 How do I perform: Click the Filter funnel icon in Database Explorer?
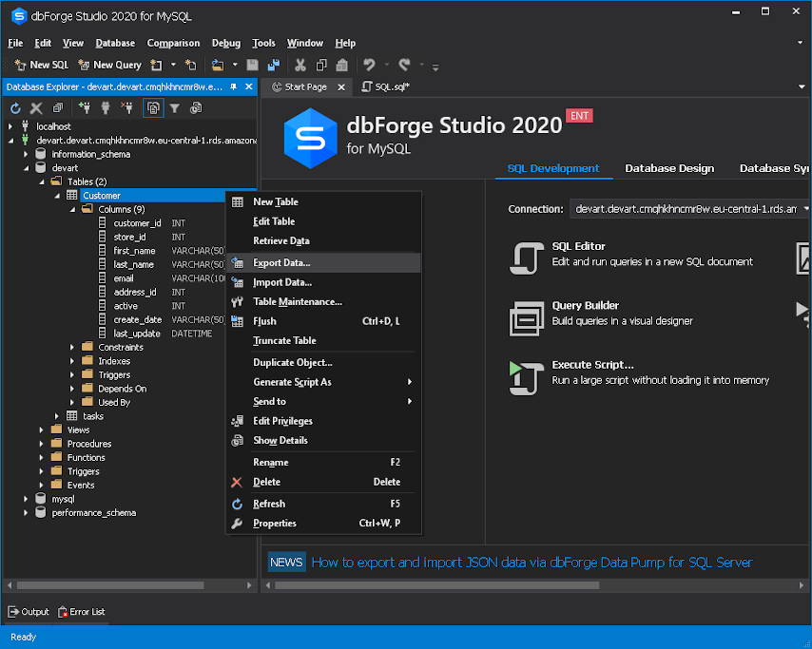point(175,108)
